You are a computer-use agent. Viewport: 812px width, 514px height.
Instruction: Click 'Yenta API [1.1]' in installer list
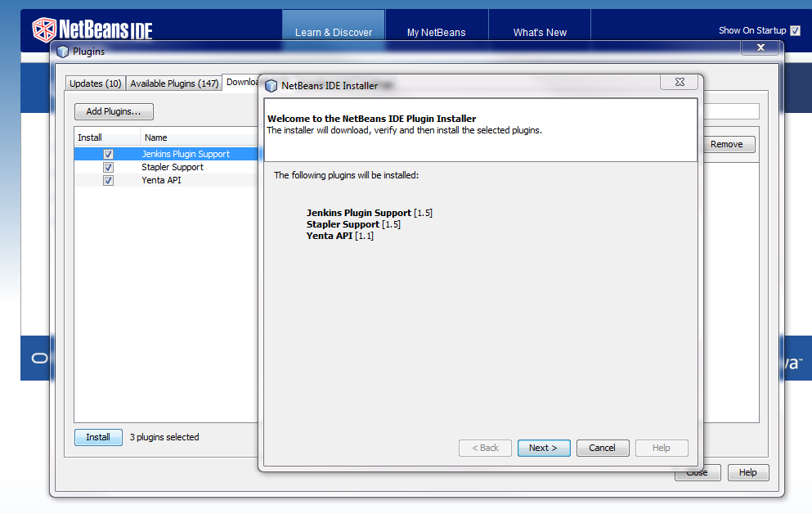[339, 236]
